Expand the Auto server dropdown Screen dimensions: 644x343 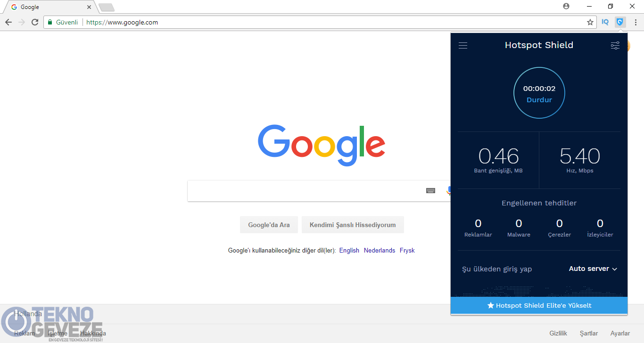tap(593, 269)
